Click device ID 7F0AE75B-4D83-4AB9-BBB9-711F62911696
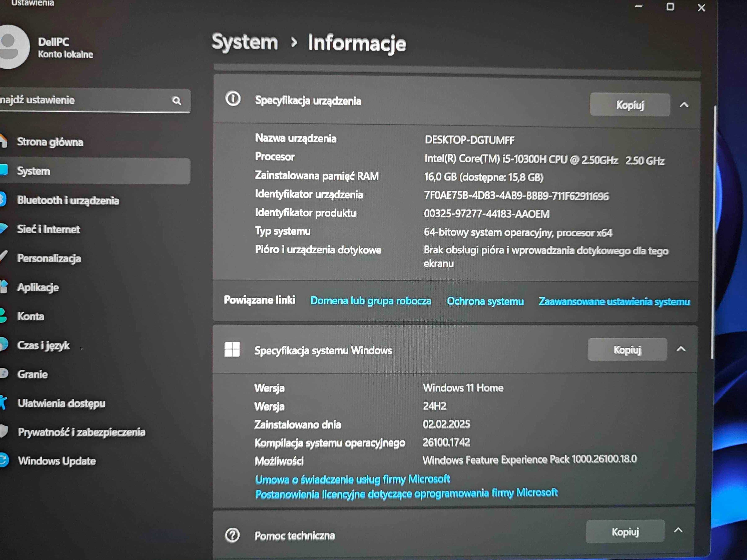Image resolution: width=747 pixels, height=560 pixels. point(516,196)
